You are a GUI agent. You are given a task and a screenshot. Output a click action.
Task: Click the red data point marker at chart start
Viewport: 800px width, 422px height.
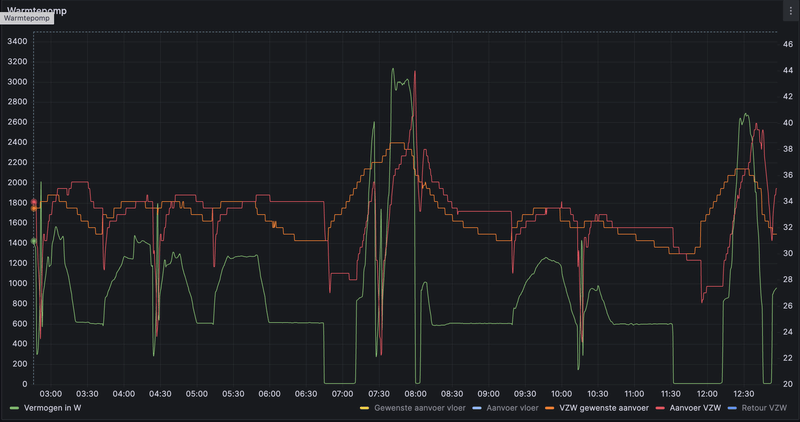click(x=34, y=203)
